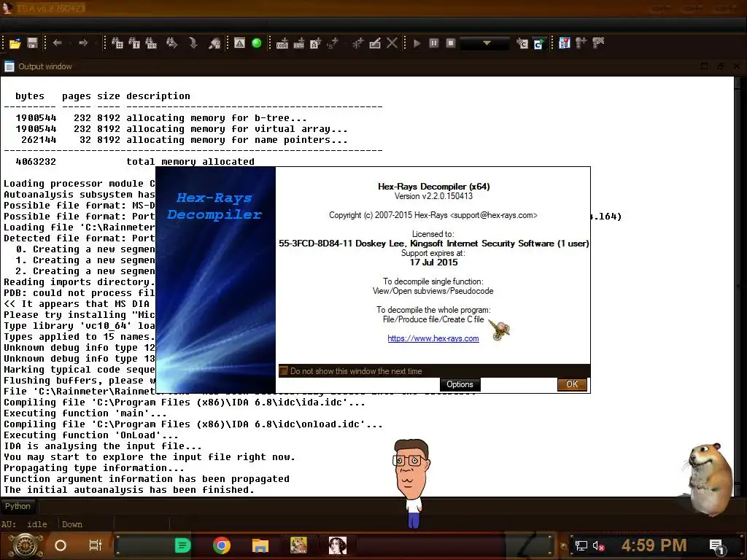Click the pencil rename icon

click(x=375, y=43)
